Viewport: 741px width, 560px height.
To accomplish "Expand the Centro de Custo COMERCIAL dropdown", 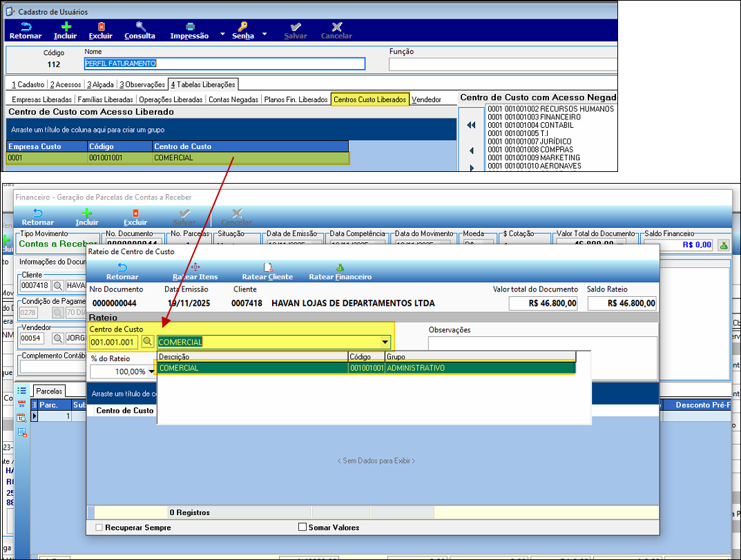I will click(385, 342).
